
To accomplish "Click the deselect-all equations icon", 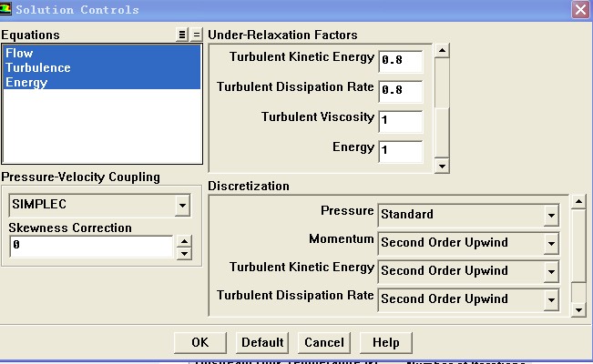I will pyautogui.click(x=197, y=35).
